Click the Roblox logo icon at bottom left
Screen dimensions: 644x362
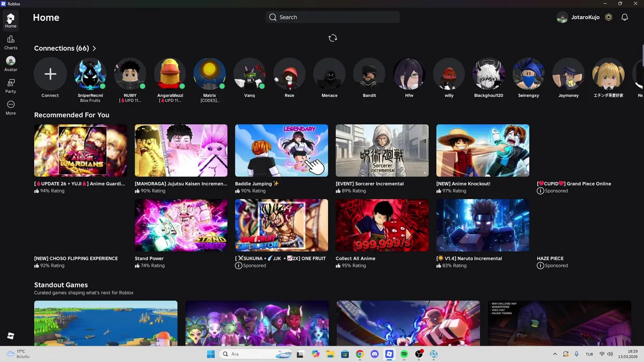point(11,336)
